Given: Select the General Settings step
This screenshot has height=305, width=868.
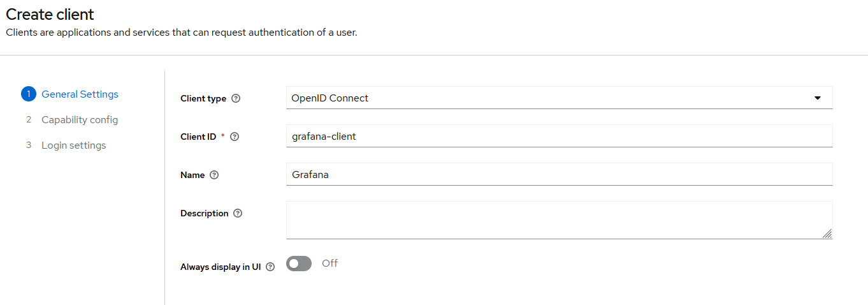Looking at the screenshot, I should 80,94.
